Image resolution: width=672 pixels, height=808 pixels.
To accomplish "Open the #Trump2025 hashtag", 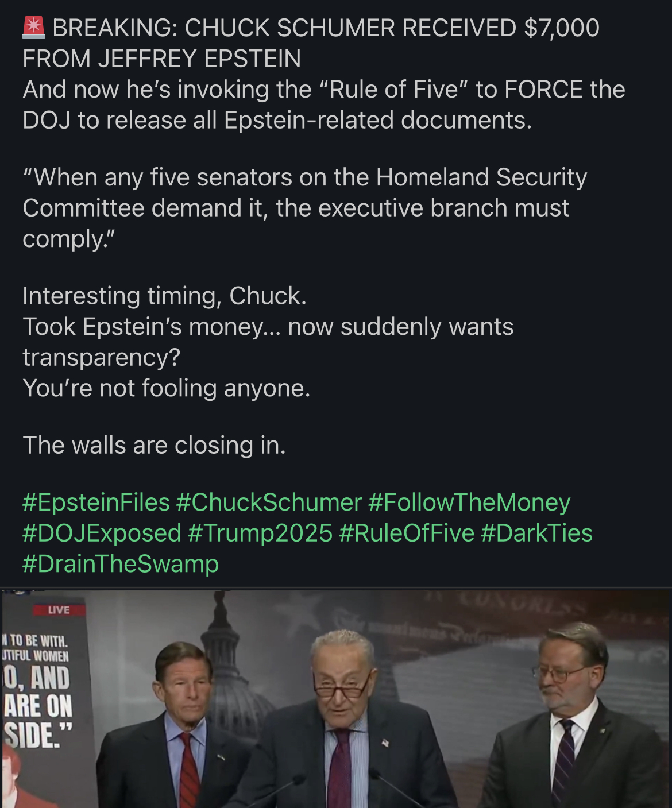I will pyautogui.click(x=260, y=533).
